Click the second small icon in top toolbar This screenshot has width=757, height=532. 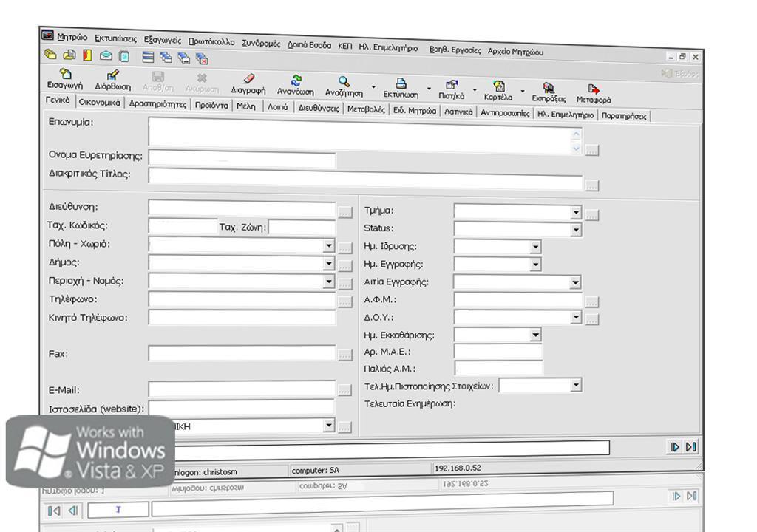69,55
